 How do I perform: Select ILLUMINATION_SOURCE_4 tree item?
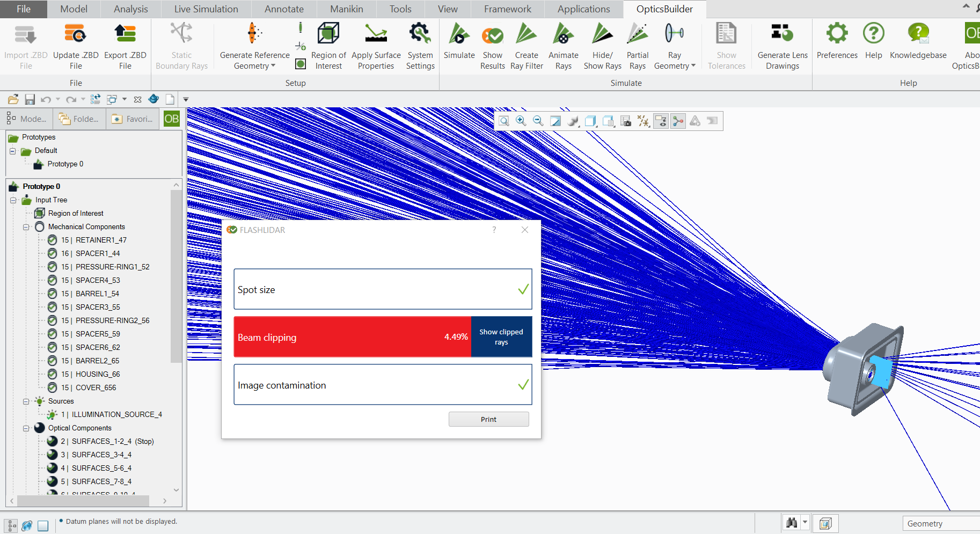click(x=116, y=414)
